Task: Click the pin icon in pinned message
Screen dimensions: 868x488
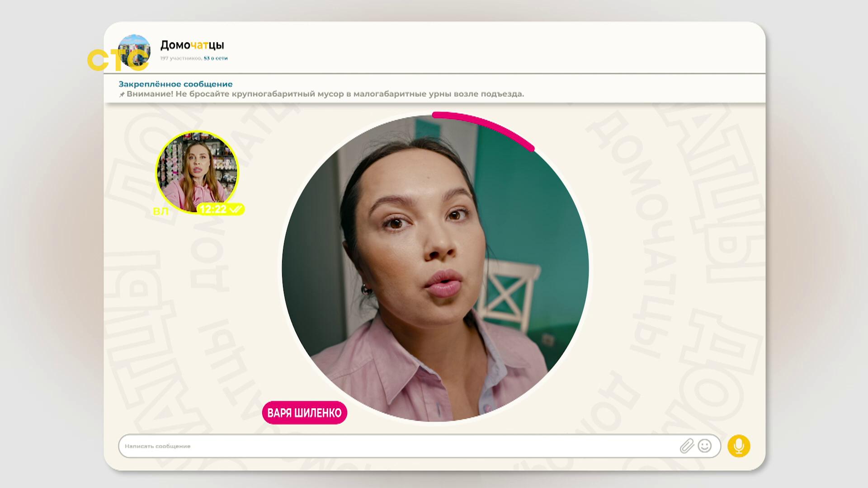Action: point(122,94)
